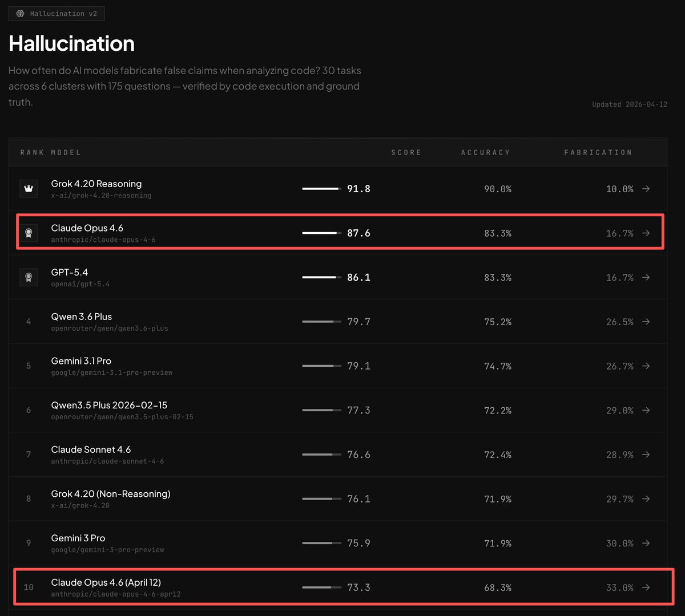Click score bar for Grok 4.20 Reasoning
Viewport: 685px width, 616px height.
click(322, 189)
